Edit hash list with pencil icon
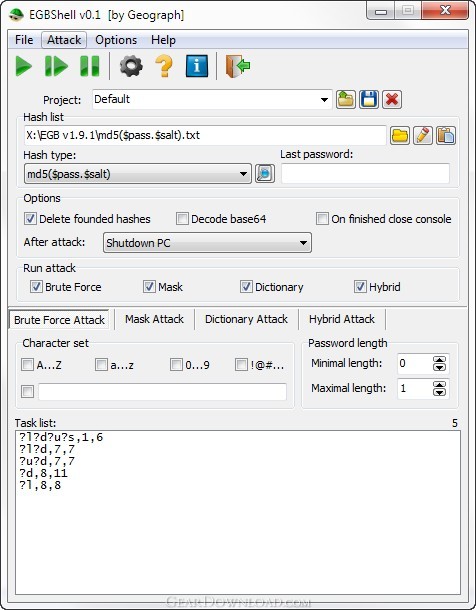The height and width of the screenshot is (610, 476). 423,136
